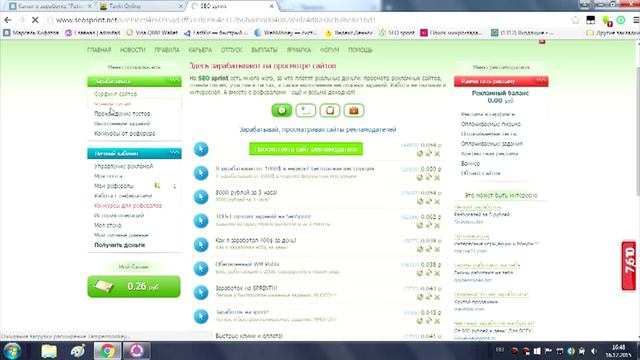Click green button to view advertiser site
Screen dimensions: 640x360
(306, 149)
